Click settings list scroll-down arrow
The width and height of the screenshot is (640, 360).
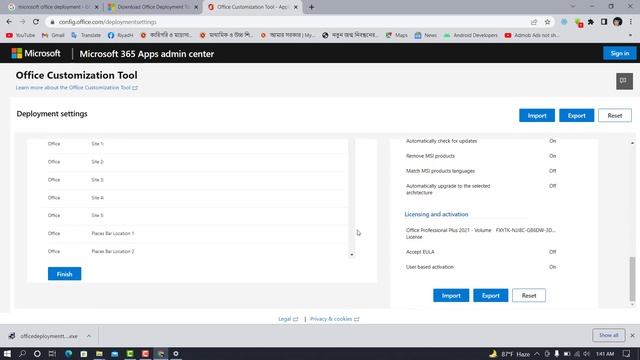tap(351, 255)
